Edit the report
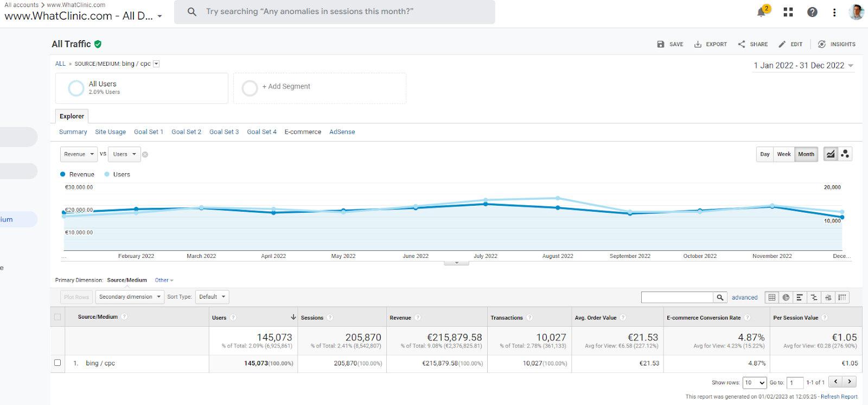Viewport: 868px width, 405px height. pos(790,44)
